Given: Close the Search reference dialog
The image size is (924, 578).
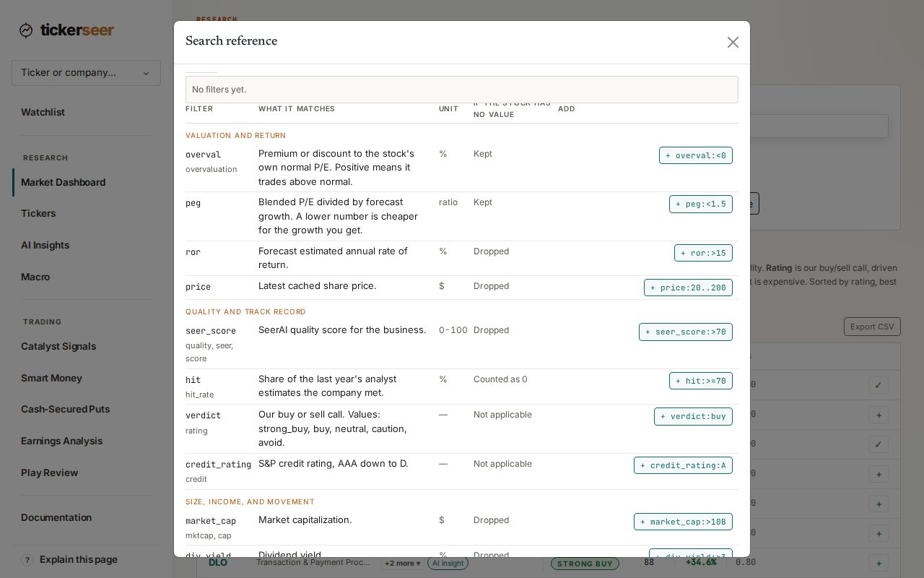Looking at the screenshot, I should pos(733,43).
